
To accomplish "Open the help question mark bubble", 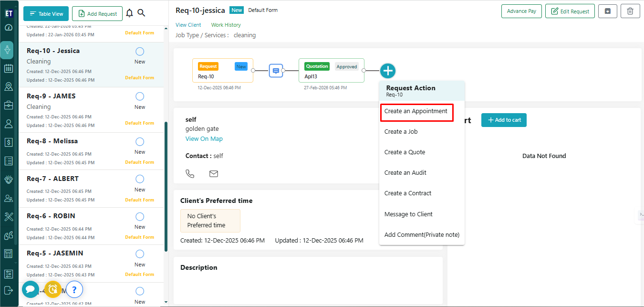I will (x=74, y=289).
